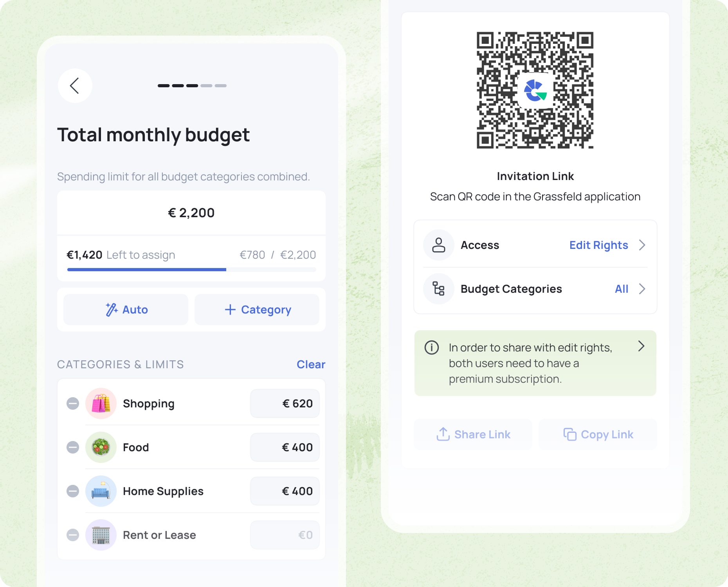Viewport: 728px width, 587px height.
Task: Open the Budget Categories All chevron
Action: (x=642, y=289)
